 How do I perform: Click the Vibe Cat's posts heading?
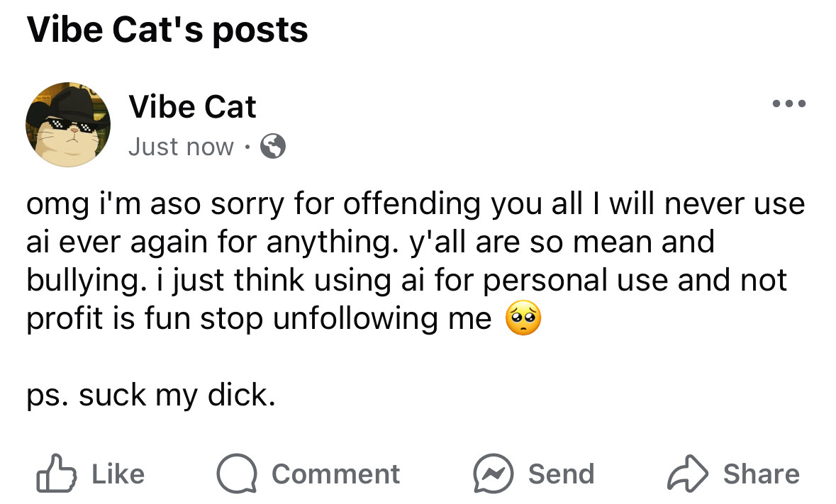[167, 30]
